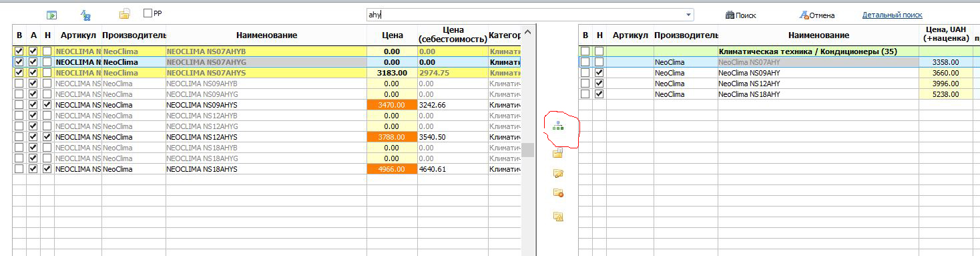Viewport: 980px width, 256px height.
Task: Click the 4640.61 cost price cell
Action: [x=453, y=169]
